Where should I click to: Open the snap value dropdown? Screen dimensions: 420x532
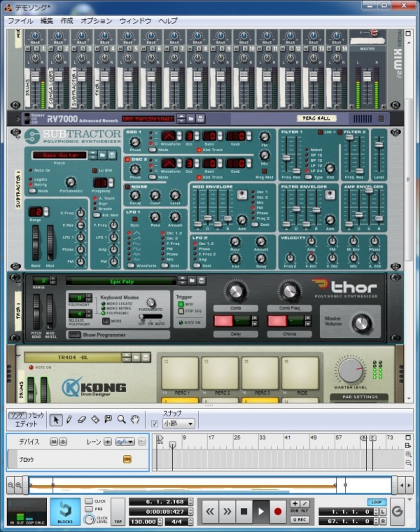[x=179, y=424]
